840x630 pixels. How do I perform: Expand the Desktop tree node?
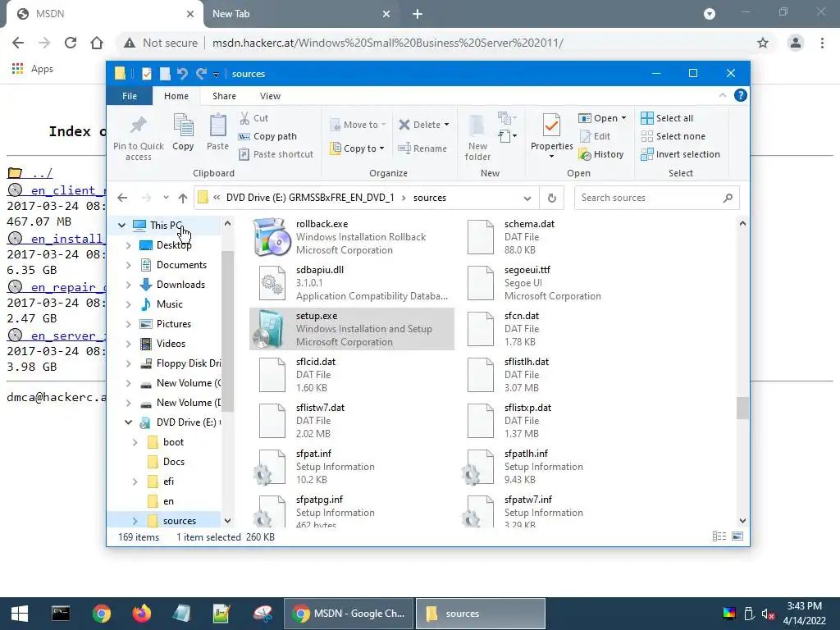click(x=129, y=245)
